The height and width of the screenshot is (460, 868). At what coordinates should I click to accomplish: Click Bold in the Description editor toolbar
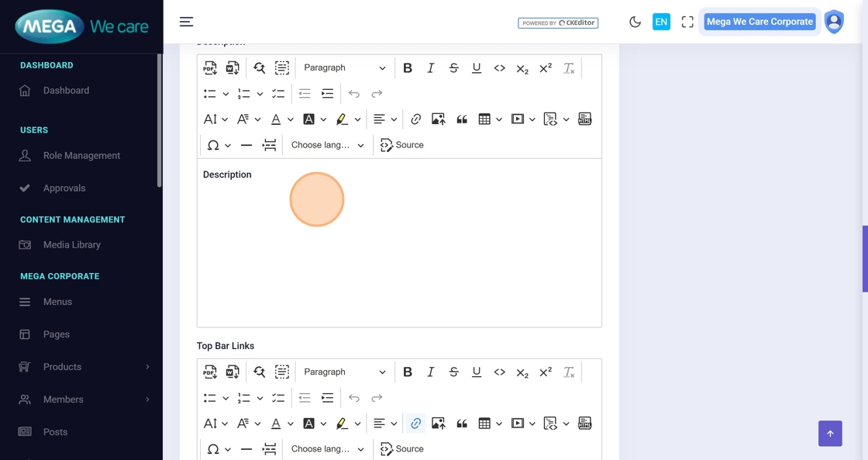coord(408,68)
